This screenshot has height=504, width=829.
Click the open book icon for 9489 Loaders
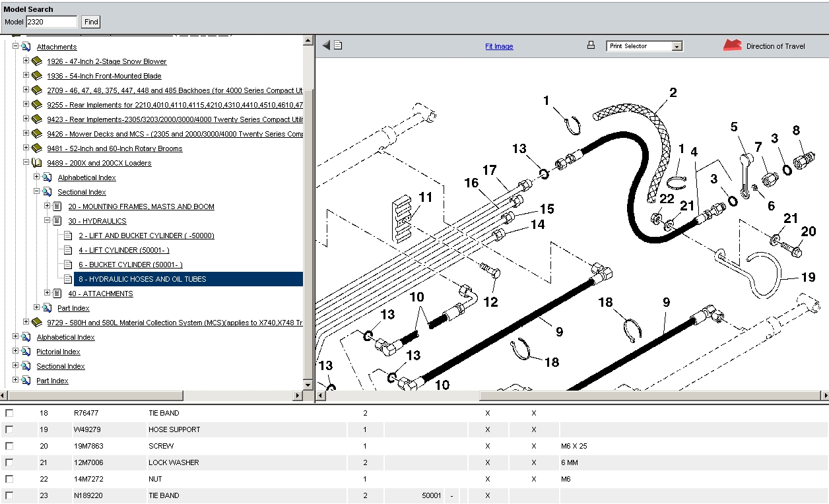coord(37,163)
